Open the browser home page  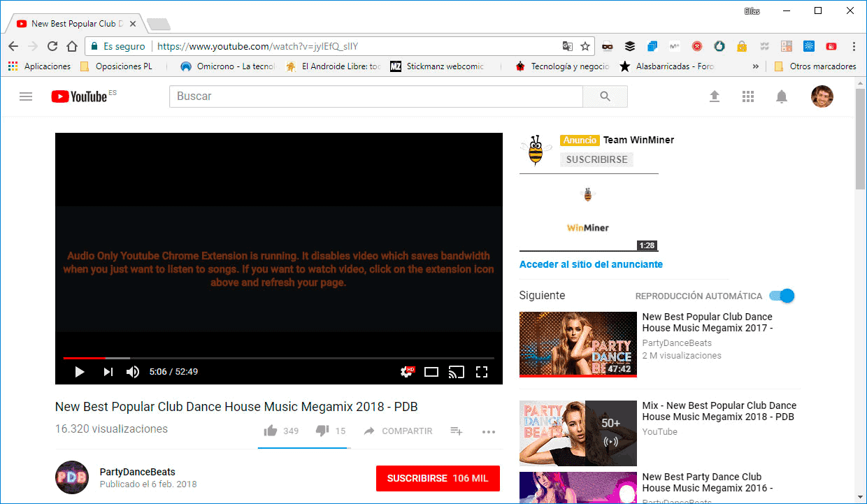(71, 46)
